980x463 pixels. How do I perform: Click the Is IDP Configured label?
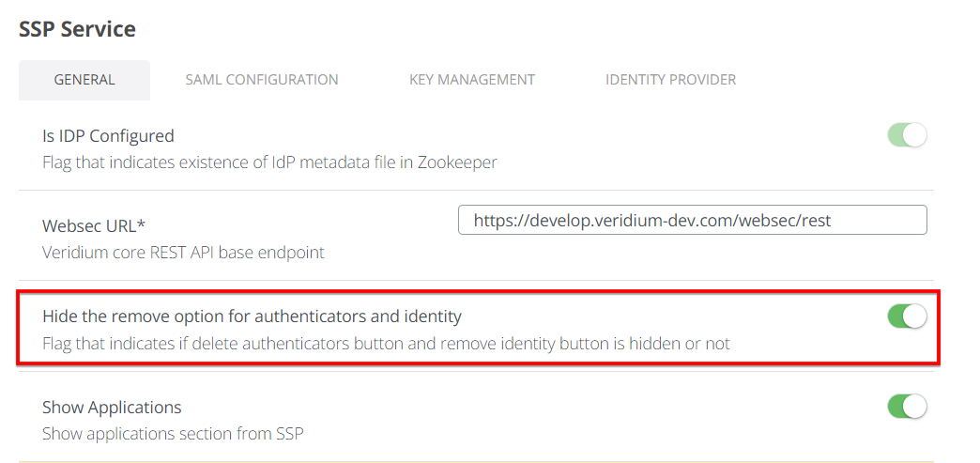click(108, 136)
